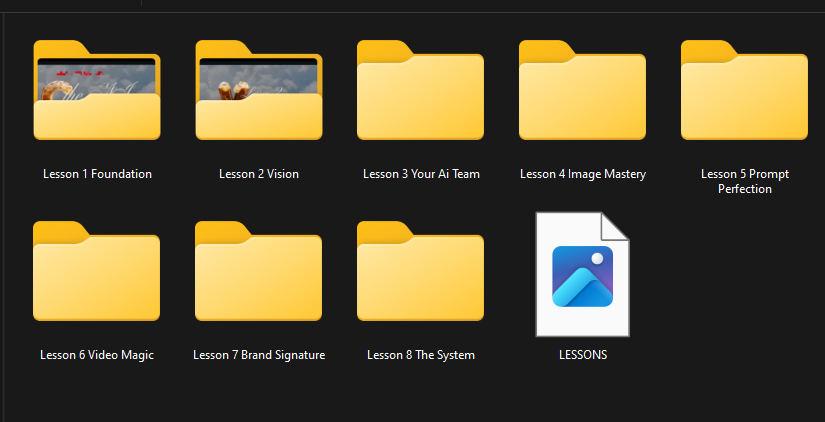Screen dimensions: 825x422
Task: Click the "Lesson 2 Vision" name label
Action: click(x=259, y=174)
